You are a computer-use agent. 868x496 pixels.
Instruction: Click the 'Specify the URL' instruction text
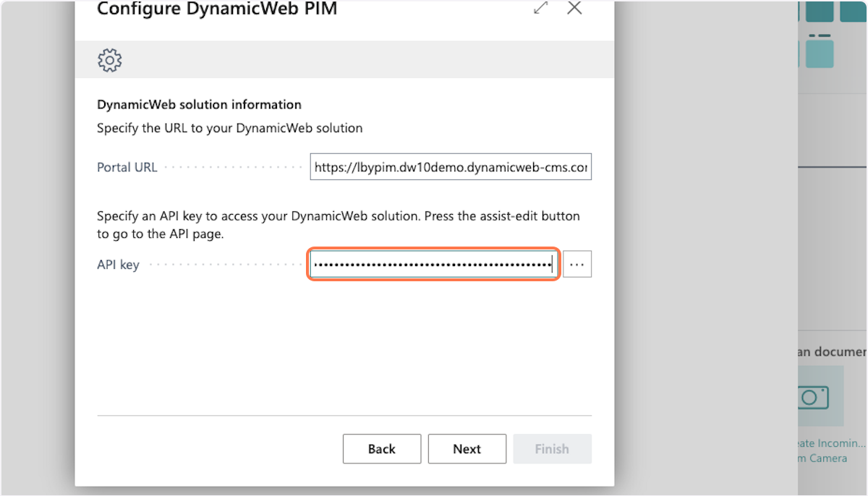pos(229,128)
